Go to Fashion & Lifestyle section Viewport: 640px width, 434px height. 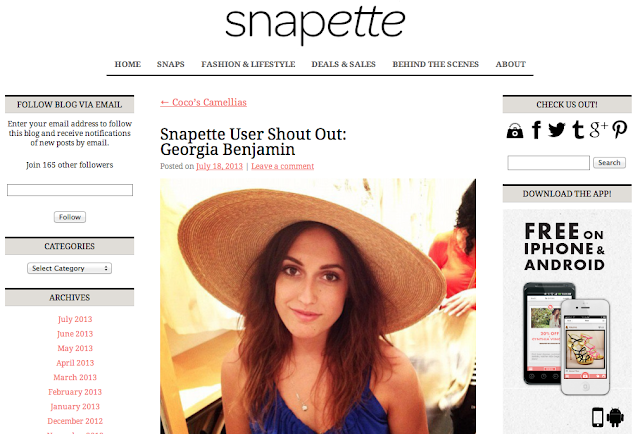tap(248, 64)
